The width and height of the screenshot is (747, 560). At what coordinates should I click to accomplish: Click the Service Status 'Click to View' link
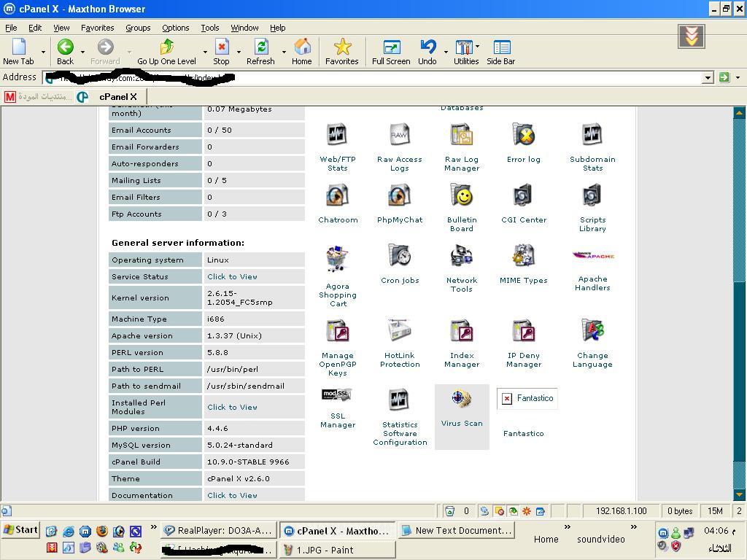(232, 277)
